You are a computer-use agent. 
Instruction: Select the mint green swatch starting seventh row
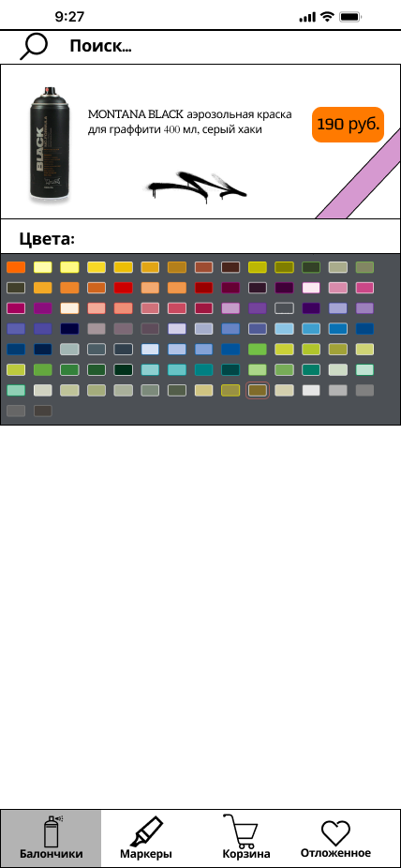point(16,390)
